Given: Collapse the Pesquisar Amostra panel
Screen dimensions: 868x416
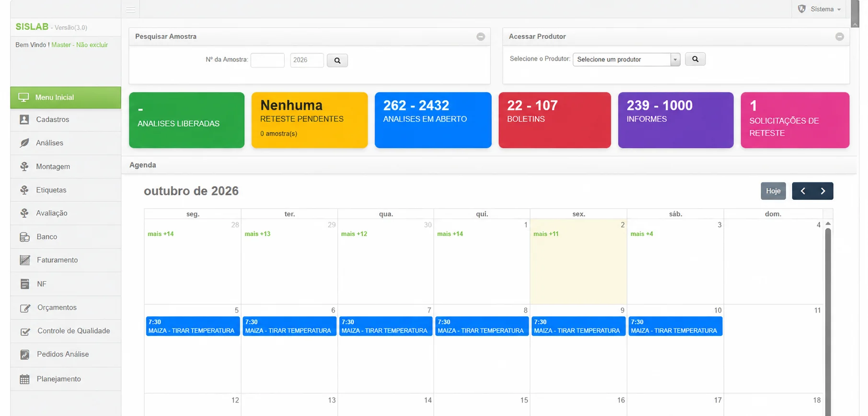Looking at the screenshot, I should (480, 37).
